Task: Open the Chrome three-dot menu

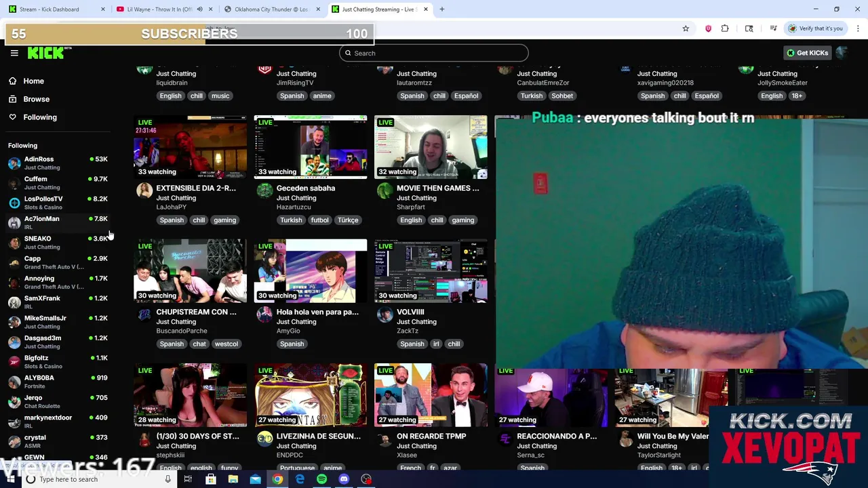Action: 858,28
